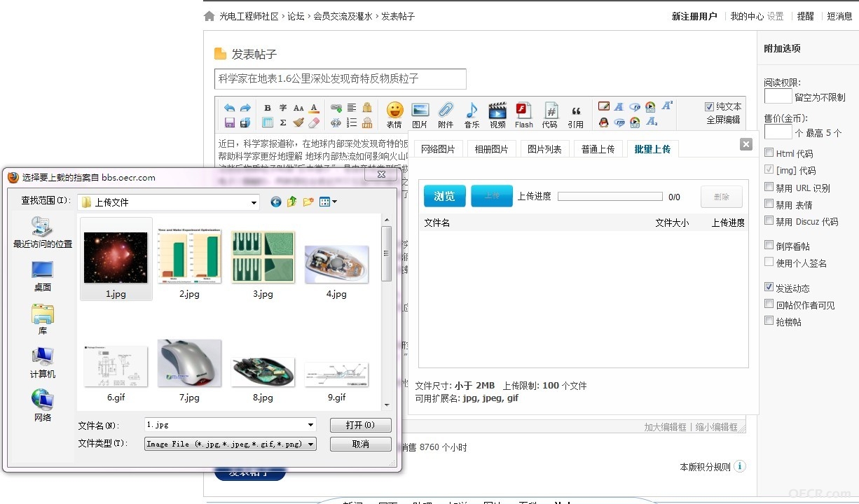The width and height of the screenshot is (859, 504).
Task: Click the 表情 emoticon smiley icon
Action: click(394, 111)
